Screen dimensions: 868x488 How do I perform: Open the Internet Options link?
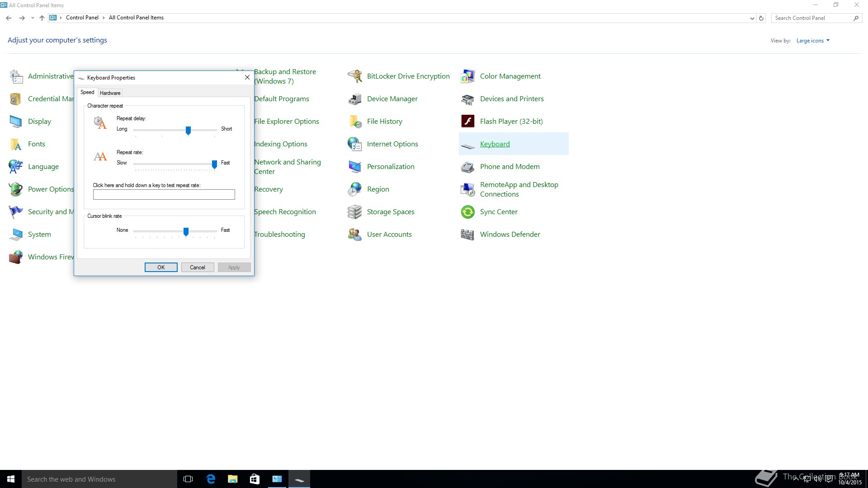[x=392, y=144]
